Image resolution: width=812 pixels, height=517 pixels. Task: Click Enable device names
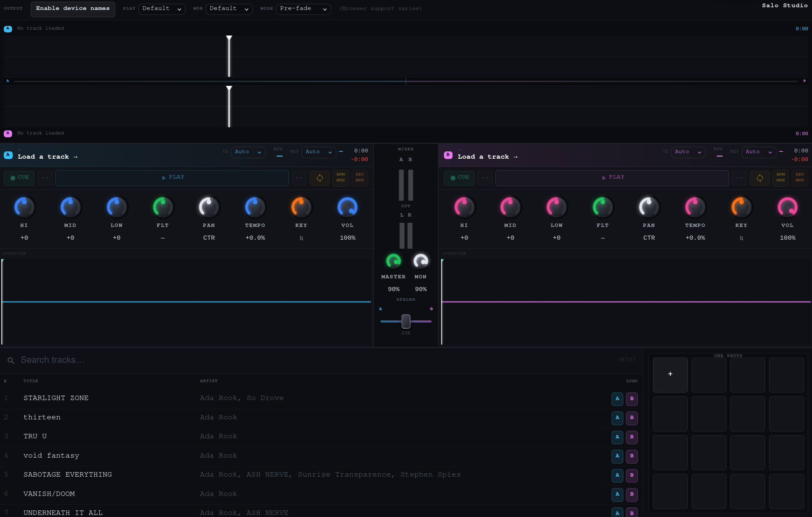[73, 9]
